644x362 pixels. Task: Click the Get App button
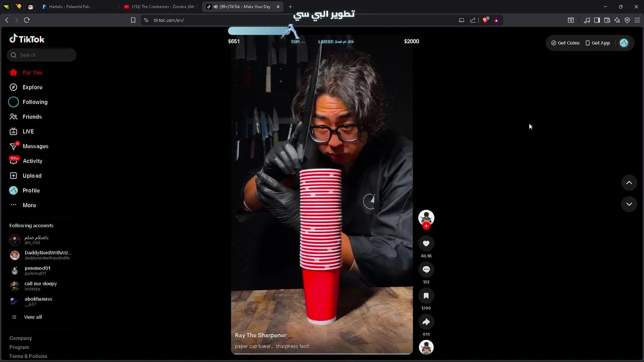tap(598, 43)
